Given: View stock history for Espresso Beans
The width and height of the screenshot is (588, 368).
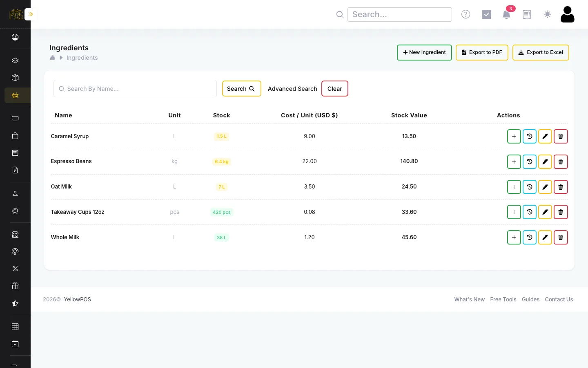Looking at the screenshot, I should [530, 162].
